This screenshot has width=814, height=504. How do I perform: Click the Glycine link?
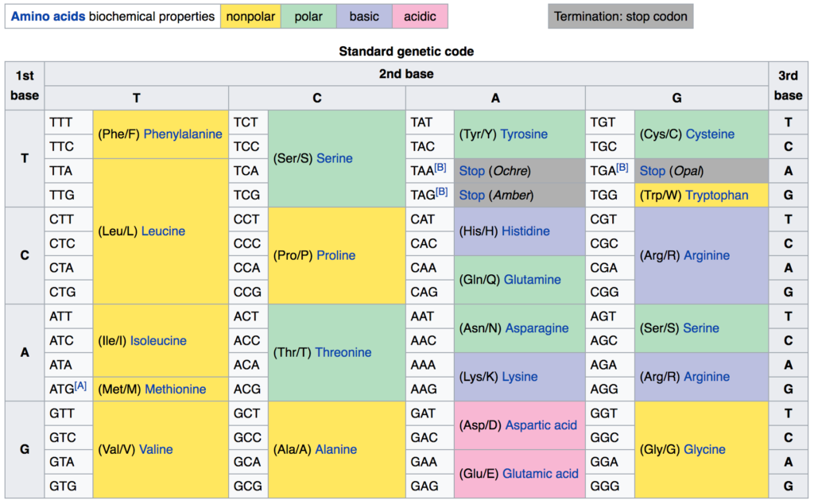705,449
